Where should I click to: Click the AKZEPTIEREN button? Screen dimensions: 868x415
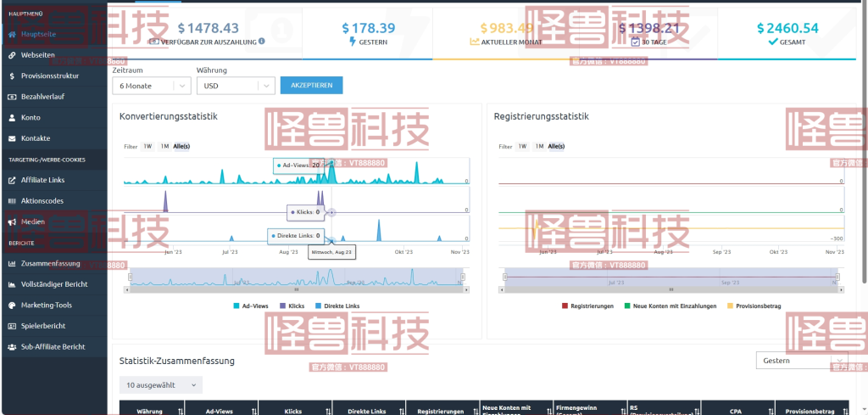312,86
